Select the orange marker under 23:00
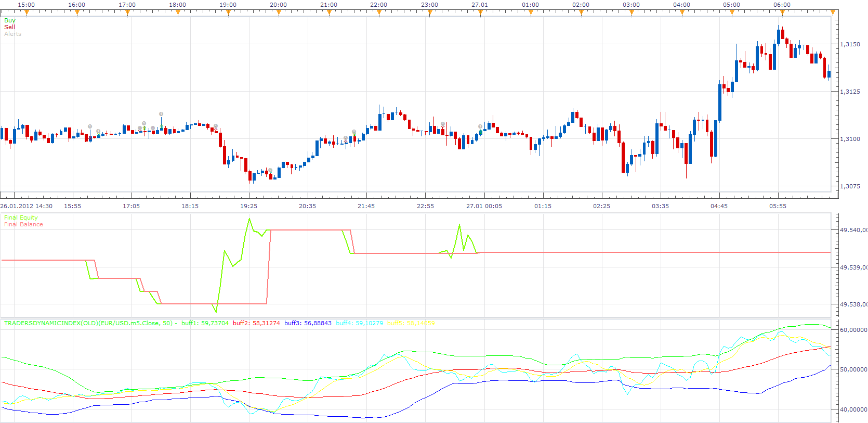The image size is (868, 423). pos(430,13)
